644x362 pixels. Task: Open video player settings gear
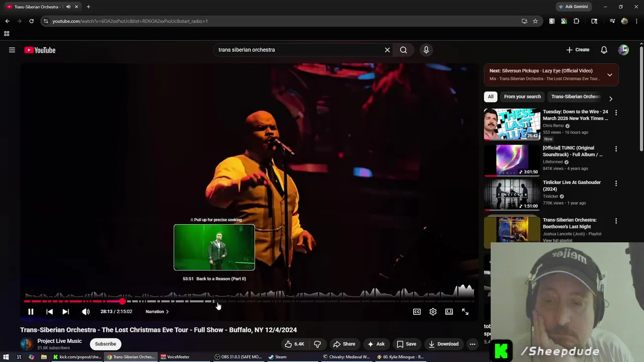[433, 312]
